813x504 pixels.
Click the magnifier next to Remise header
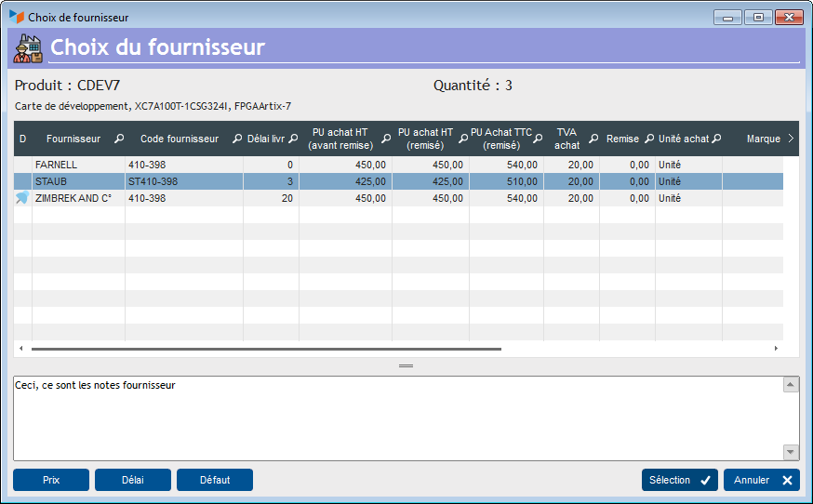coord(649,139)
